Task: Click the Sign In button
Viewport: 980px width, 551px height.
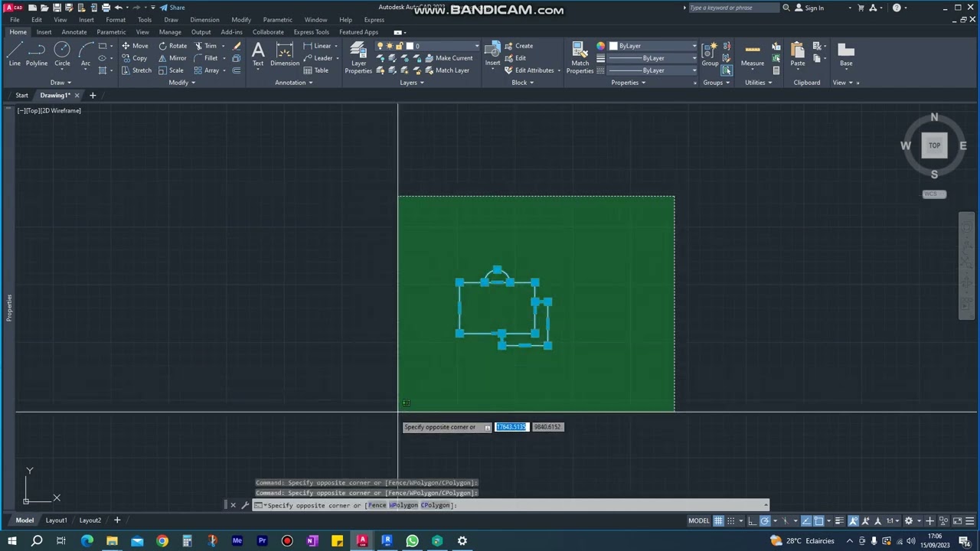Action: tap(809, 8)
